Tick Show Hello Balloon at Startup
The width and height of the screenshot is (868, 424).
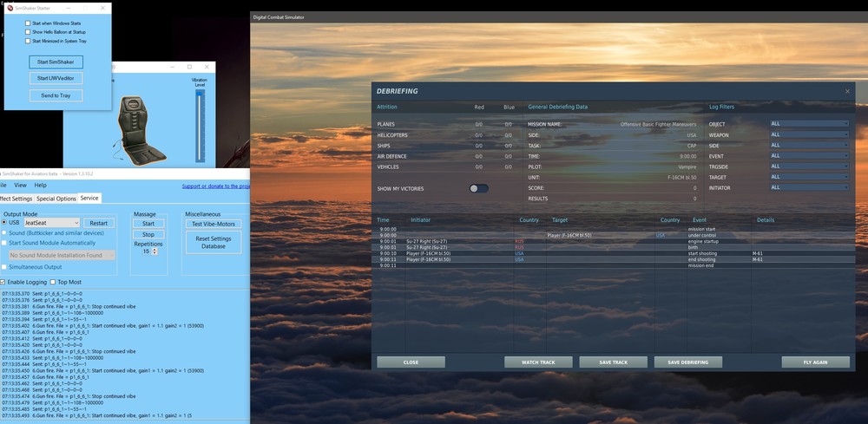tap(28, 32)
